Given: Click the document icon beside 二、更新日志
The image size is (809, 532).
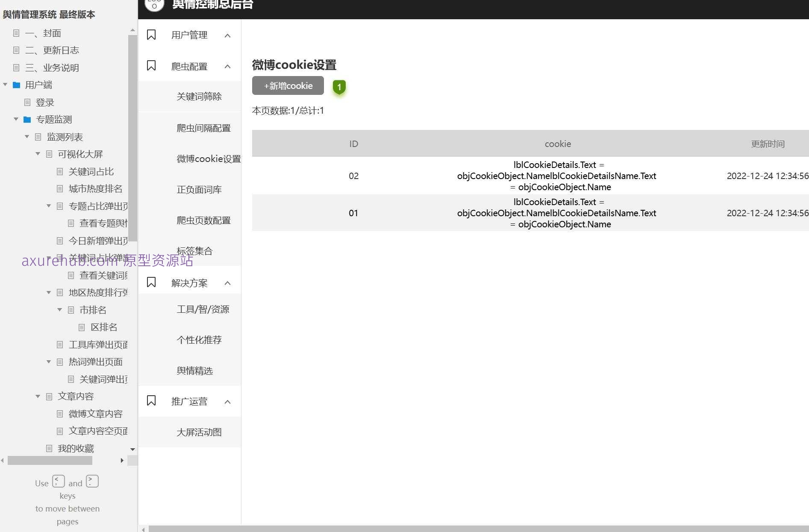Looking at the screenshot, I should pos(16,50).
